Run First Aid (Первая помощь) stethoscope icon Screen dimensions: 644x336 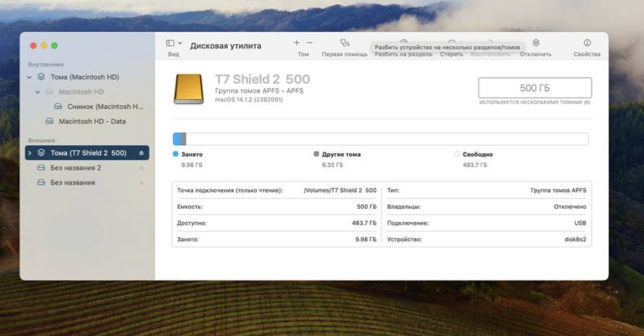(345, 43)
